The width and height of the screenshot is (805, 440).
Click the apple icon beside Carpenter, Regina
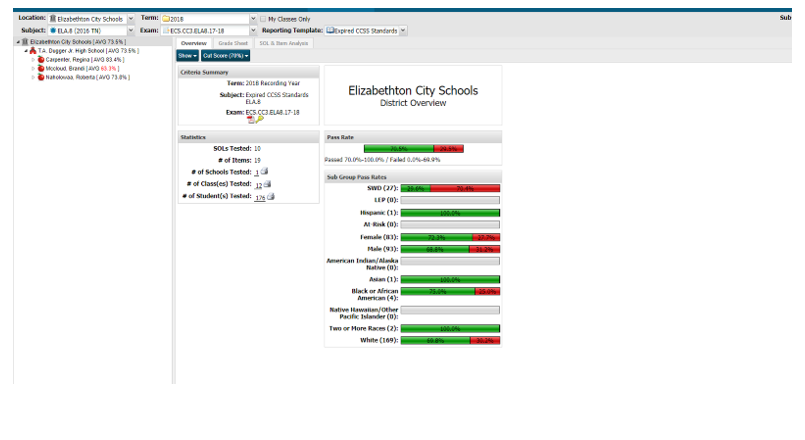click(41, 60)
